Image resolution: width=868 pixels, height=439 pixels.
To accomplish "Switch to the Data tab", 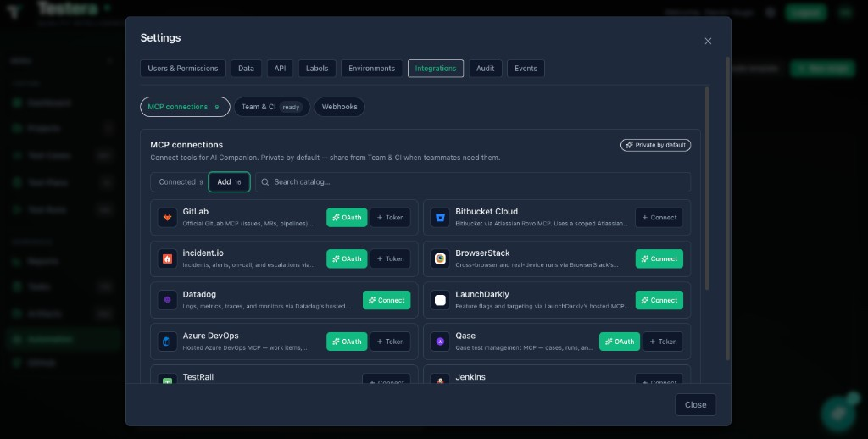I will point(246,69).
